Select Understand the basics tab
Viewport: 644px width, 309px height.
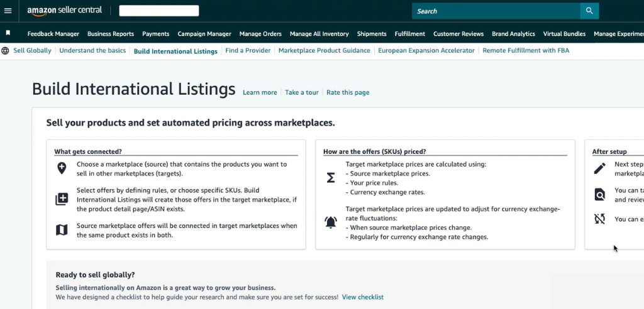pos(92,50)
